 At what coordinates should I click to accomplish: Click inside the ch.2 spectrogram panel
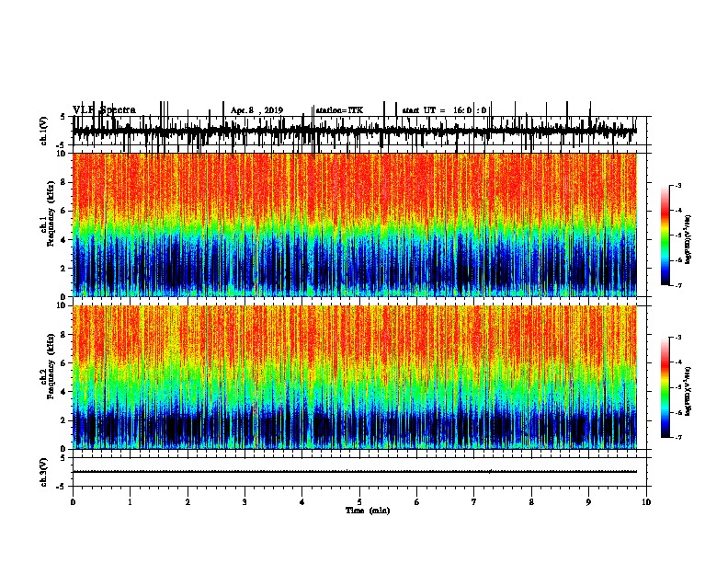[355, 377]
